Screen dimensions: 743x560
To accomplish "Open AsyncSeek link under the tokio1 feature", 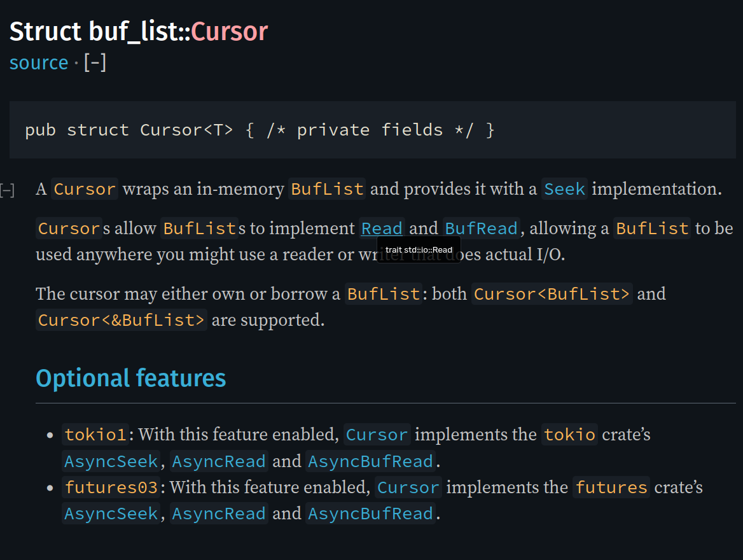I will (x=111, y=461).
